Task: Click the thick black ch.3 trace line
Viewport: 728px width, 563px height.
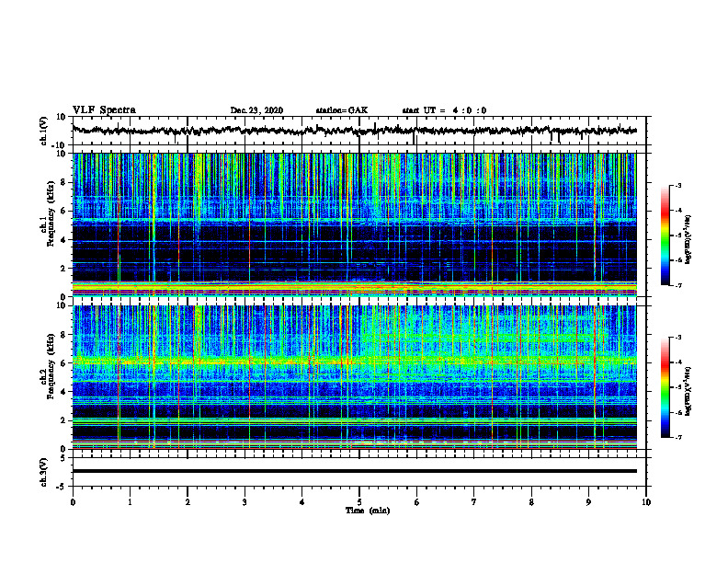Action: click(355, 471)
